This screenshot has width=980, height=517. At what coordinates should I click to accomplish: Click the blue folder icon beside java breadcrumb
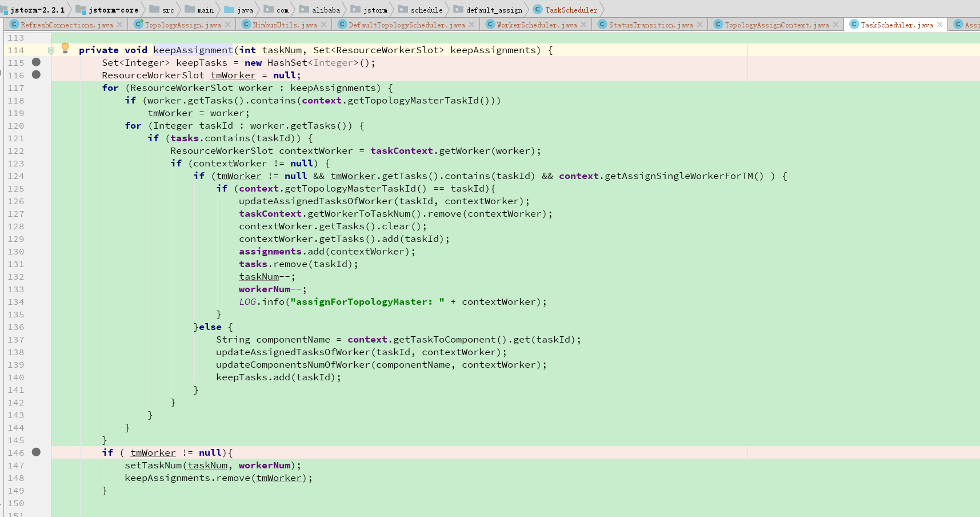[x=229, y=9]
